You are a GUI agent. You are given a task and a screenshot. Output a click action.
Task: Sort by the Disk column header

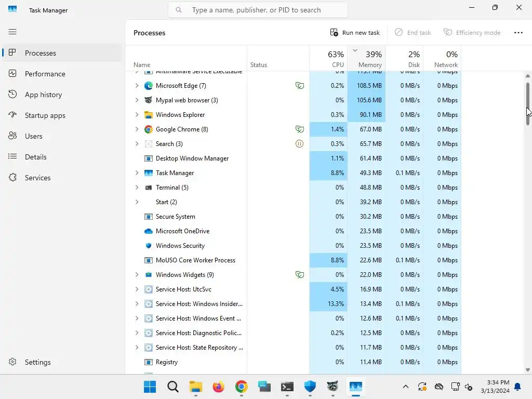point(404,58)
